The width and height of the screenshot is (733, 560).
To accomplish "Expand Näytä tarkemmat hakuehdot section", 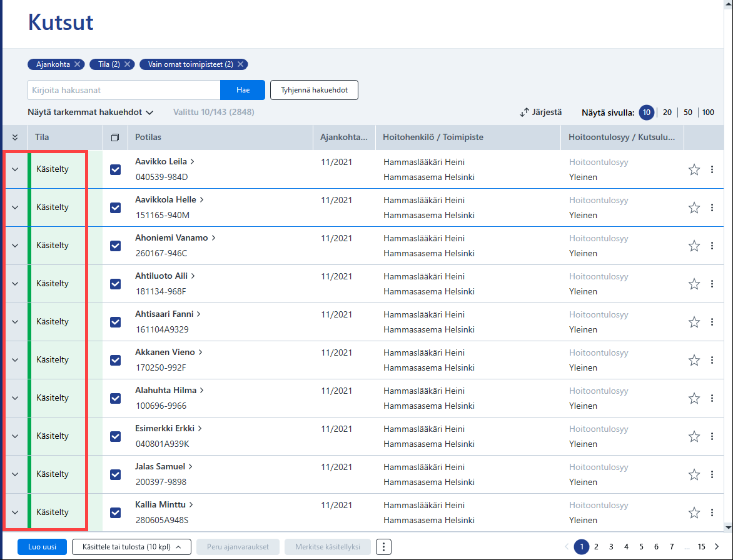I will click(90, 112).
